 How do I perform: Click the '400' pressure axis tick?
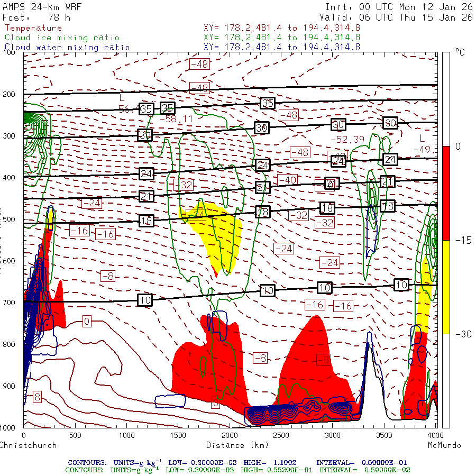pyautogui.click(x=9, y=178)
